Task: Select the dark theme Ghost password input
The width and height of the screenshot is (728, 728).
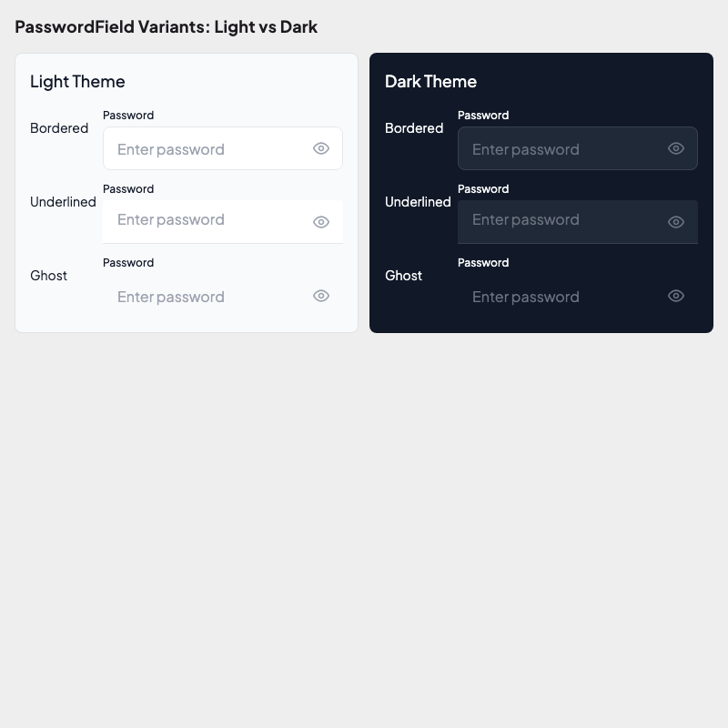Action: [560, 297]
